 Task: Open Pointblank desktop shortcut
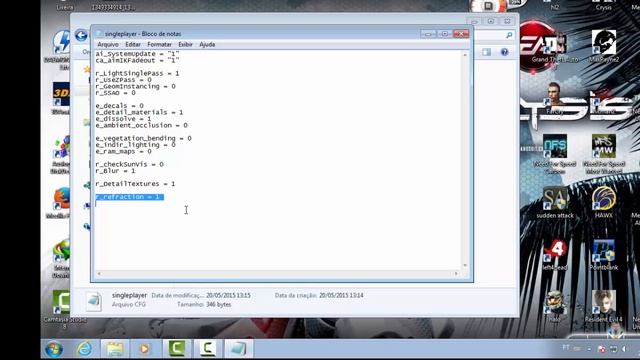click(604, 255)
